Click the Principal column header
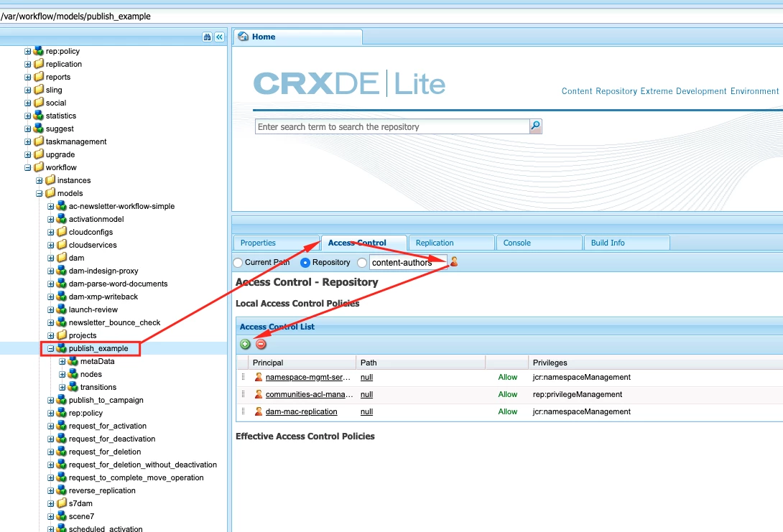The height and width of the screenshot is (532, 783). pyautogui.click(x=302, y=363)
